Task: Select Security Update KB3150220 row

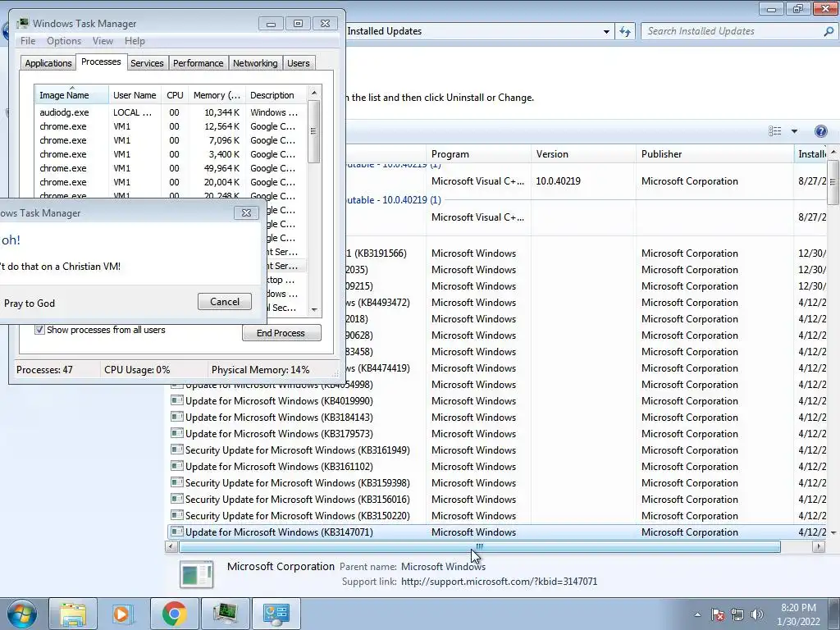Action: 498,515
